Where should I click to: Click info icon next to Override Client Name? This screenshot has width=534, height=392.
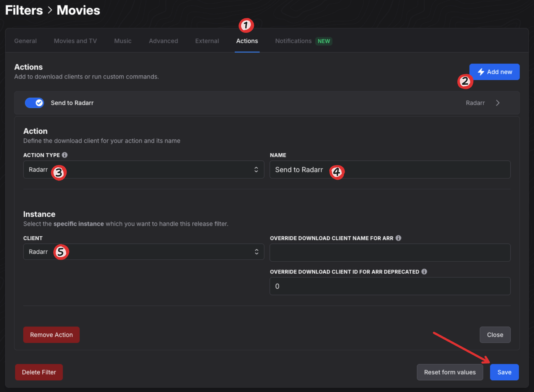[x=398, y=238]
